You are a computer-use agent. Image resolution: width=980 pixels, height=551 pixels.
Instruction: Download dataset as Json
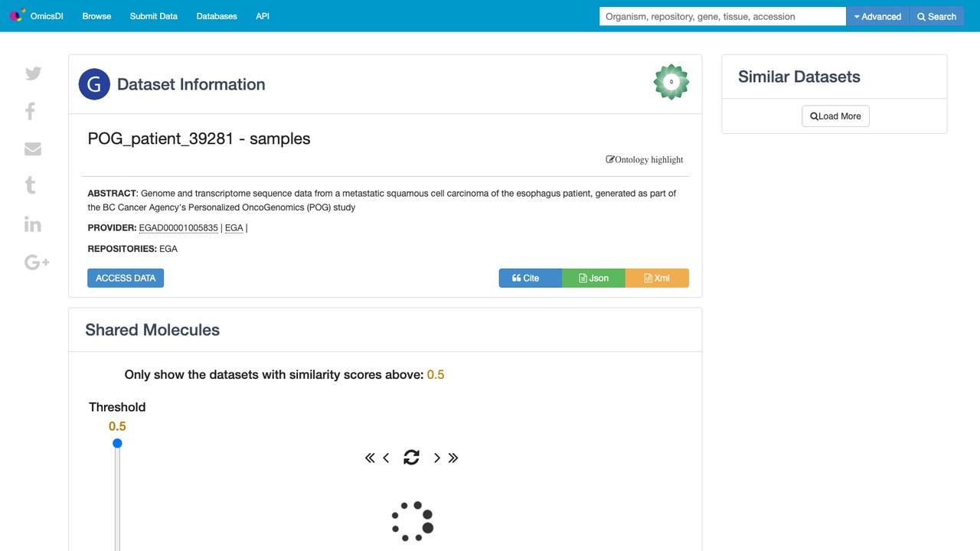594,278
